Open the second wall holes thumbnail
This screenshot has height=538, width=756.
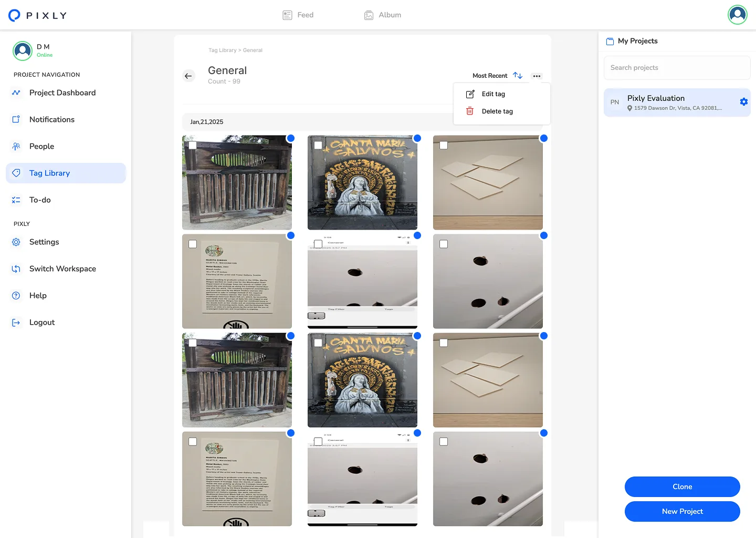point(488,479)
